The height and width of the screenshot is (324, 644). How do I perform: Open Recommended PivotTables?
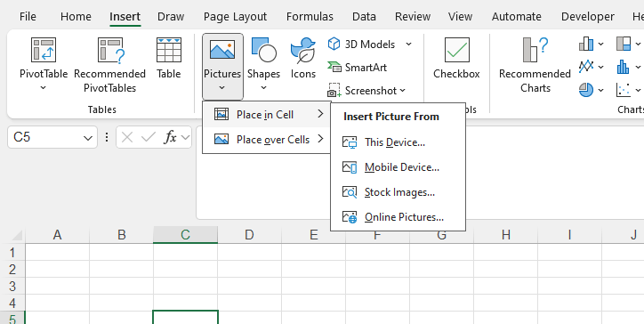coord(109,65)
